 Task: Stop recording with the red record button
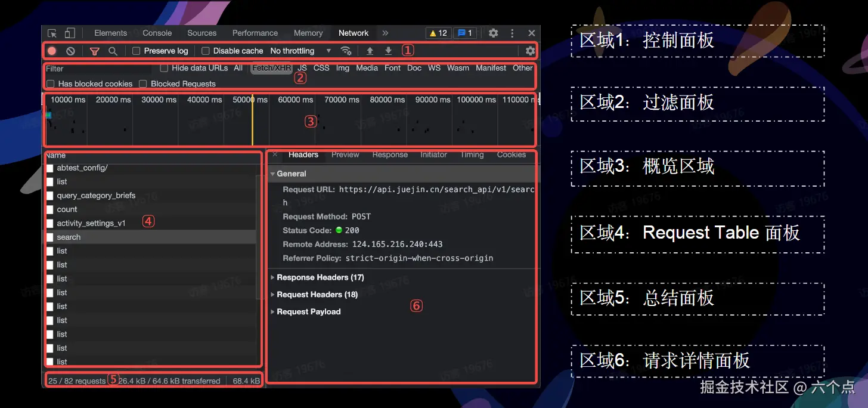52,51
